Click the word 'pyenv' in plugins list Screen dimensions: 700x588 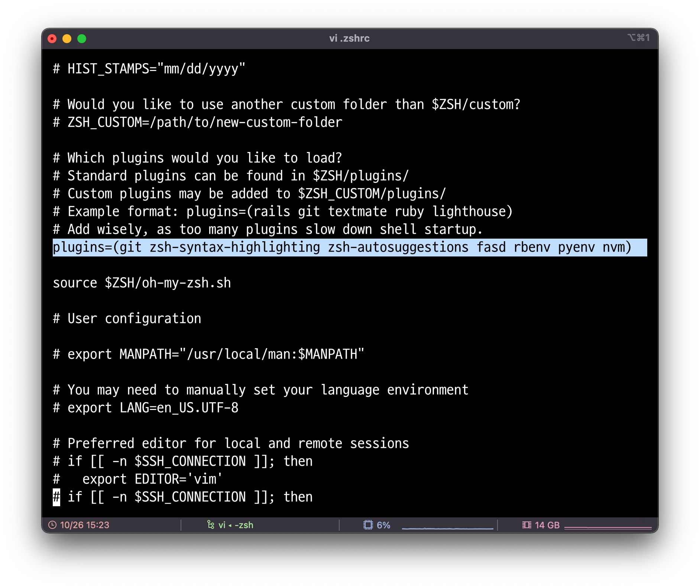click(x=576, y=247)
